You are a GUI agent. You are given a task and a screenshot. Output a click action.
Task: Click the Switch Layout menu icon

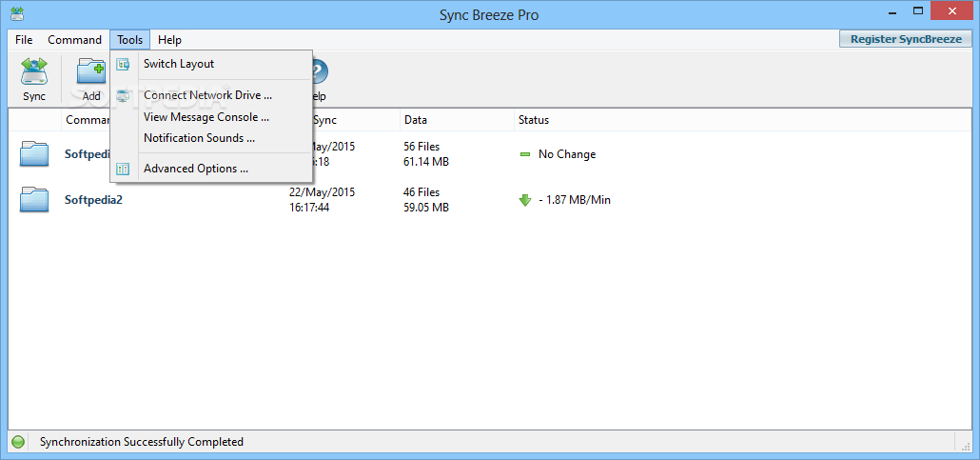[123, 64]
